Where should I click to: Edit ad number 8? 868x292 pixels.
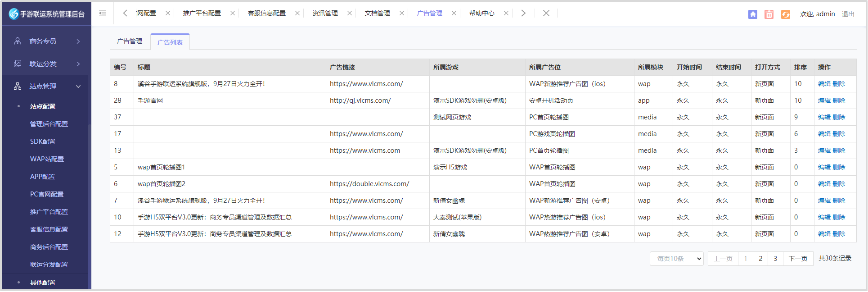tap(824, 84)
